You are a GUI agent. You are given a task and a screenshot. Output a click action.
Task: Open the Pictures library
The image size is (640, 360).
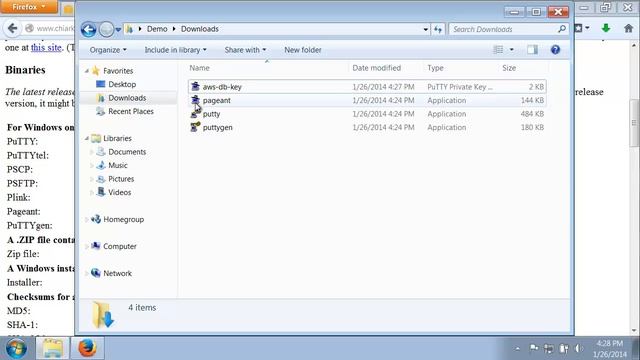click(x=121, y=179)
